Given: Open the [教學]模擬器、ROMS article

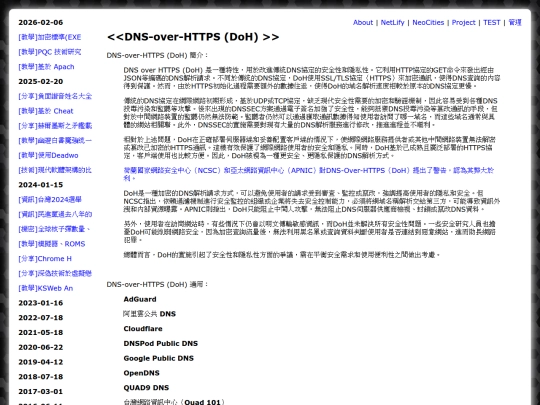Looking at the screenshot, I should 52,244.
